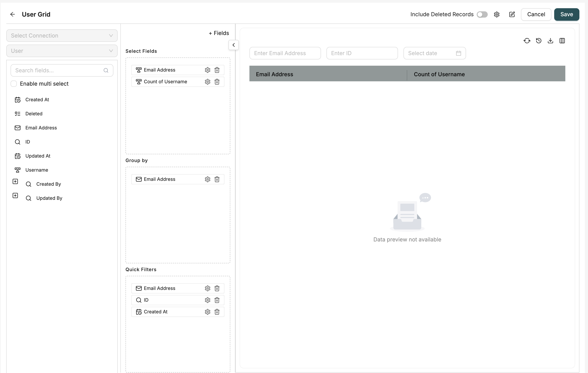The width and height of the screenshot is (588, 373).
Task: Download the grid data
Action: [550, 40]
